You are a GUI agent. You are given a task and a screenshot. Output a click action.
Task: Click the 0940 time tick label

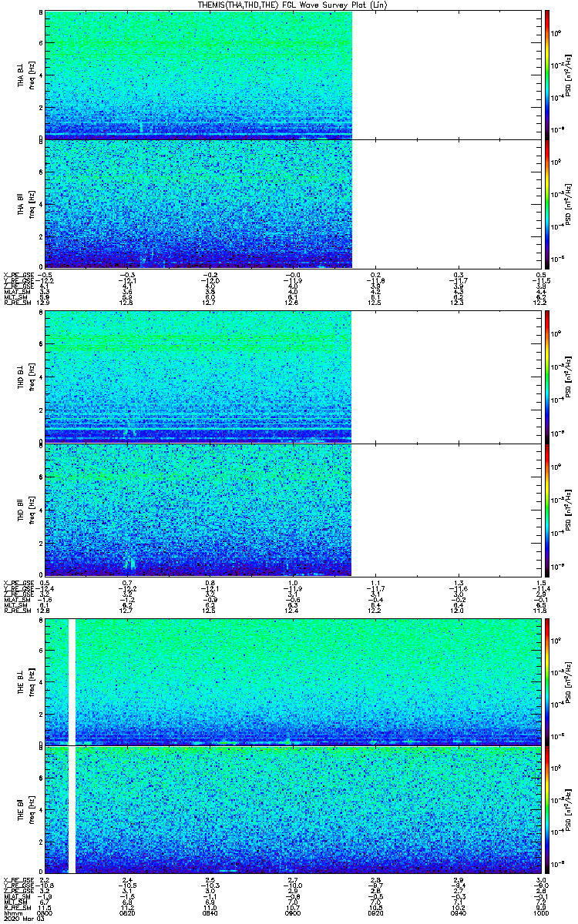coord(459,912)
